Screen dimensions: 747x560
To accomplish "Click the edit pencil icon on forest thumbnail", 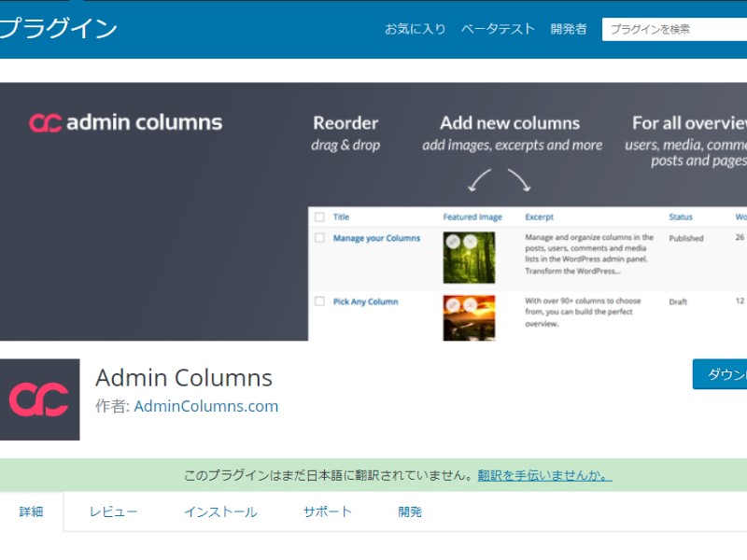I will click(x=453, y=242).
